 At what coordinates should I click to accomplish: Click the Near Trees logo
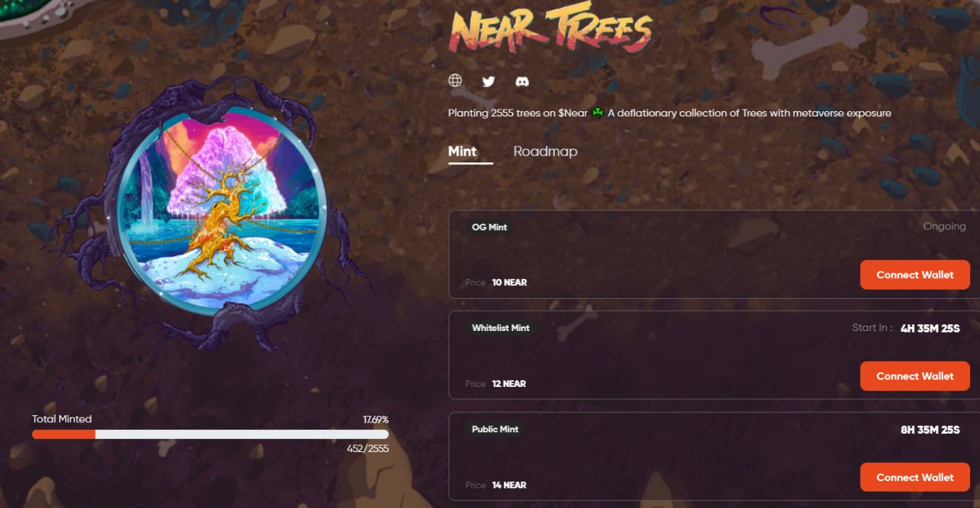[550, 31]
